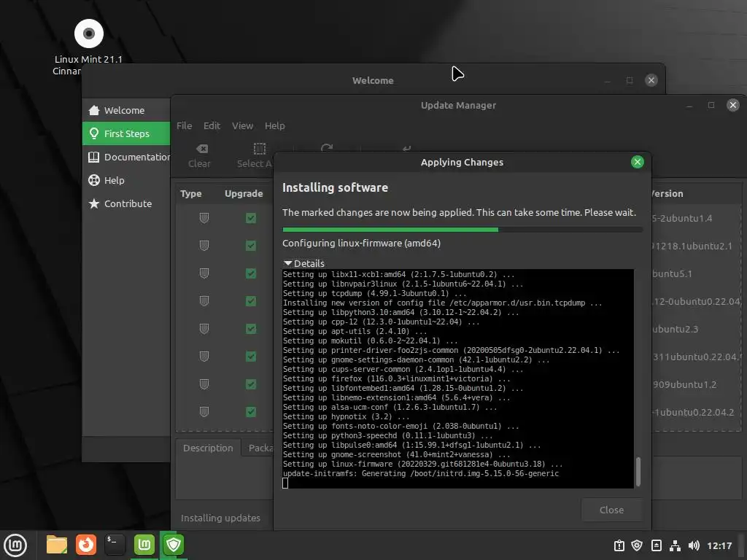Toggle upgrade checkbox in 909ubuntu1.2 row

[251, 384]
